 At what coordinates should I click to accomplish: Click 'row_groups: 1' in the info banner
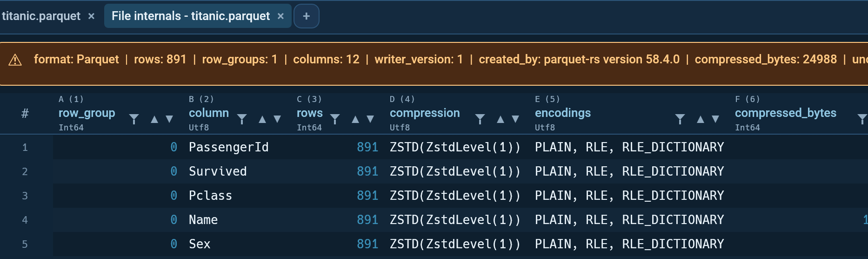click(x=240, y=60)
